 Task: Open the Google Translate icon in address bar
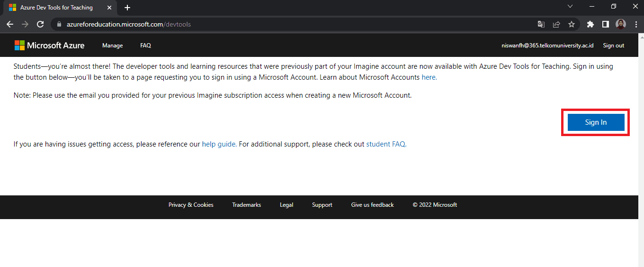pyautogui.click(x=541, y=24)
